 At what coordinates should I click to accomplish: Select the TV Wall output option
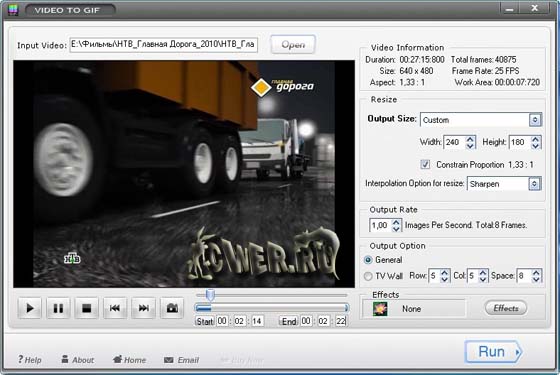pos(368,276)
